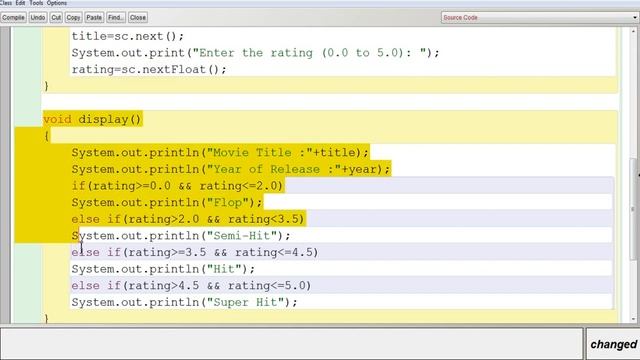640x360 pixels.
Task: Click the println "Semi-Hit" line
Action: click(x=181, y=236)
